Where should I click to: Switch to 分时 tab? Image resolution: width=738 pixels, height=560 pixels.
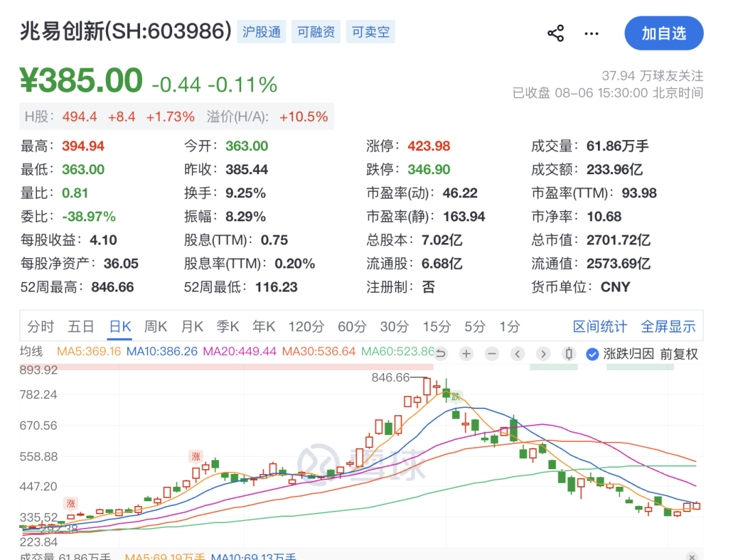[40, 326]
